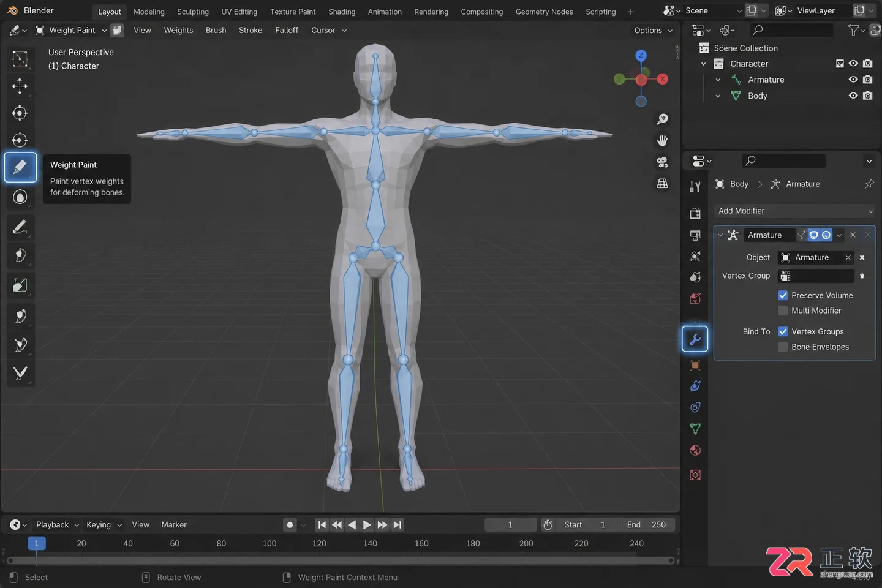The height and width of the screenshot is (588, 882).
Task: Toggle modifier display in render icon
Action: pos(826,235)
